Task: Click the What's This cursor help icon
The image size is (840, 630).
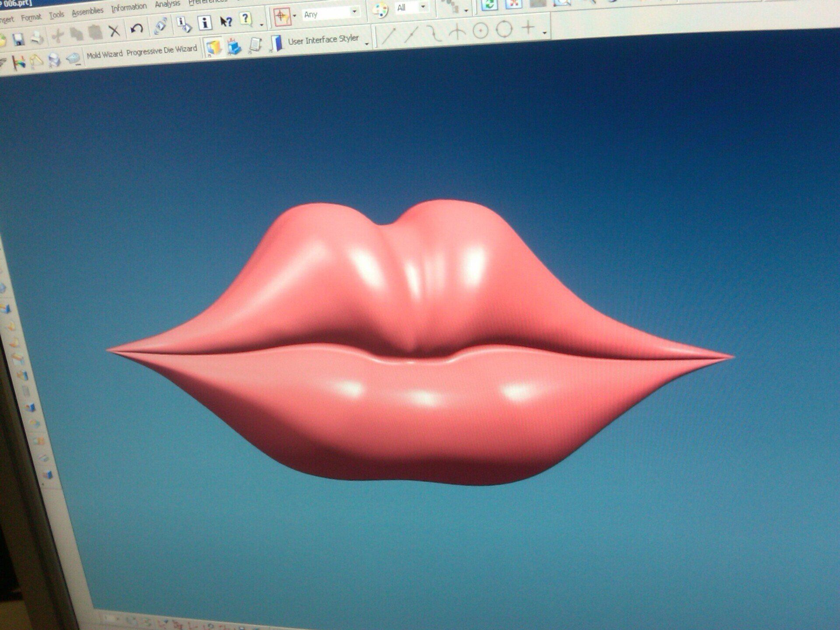Action: [226, 21]
